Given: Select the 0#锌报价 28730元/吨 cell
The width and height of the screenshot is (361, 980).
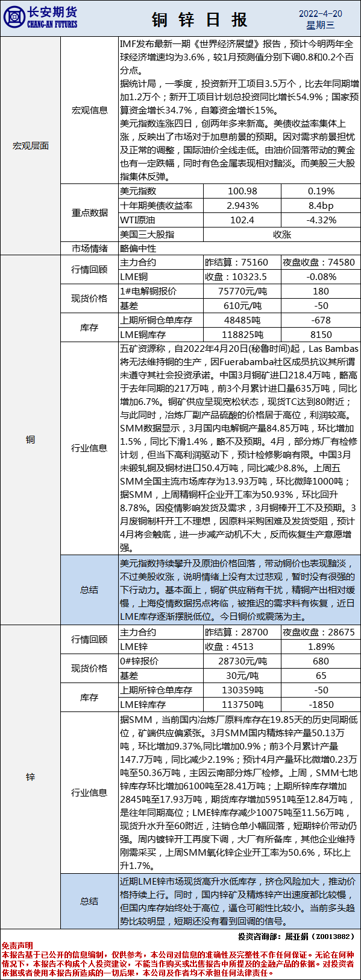Looking at the screenshot, I should 242,661.
